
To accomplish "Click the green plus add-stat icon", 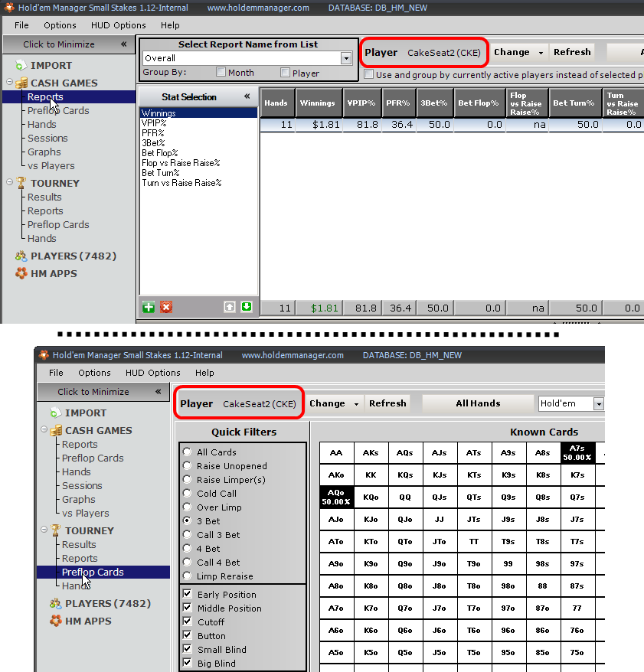I will click(x=149, y=307).
